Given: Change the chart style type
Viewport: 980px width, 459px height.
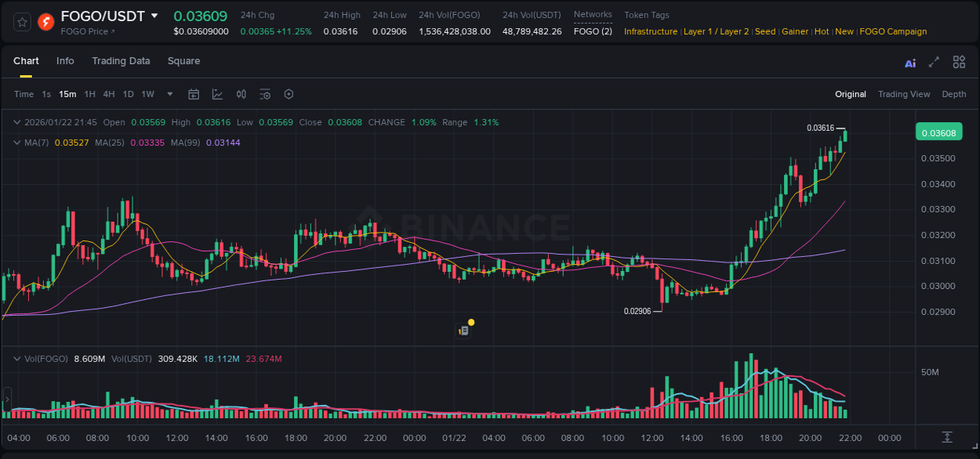Looking at the screenshot, I should click(x=216, y=94).
